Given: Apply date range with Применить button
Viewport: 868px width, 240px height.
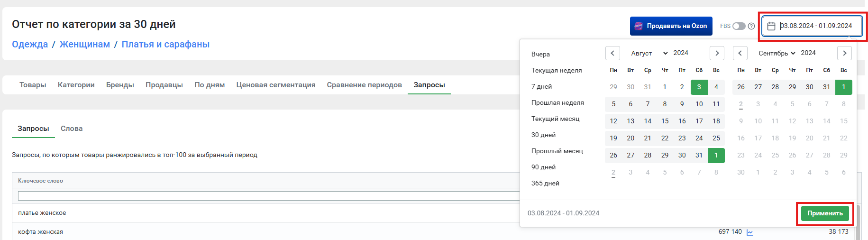Looking at the screenshot, I should coord(825,213).
